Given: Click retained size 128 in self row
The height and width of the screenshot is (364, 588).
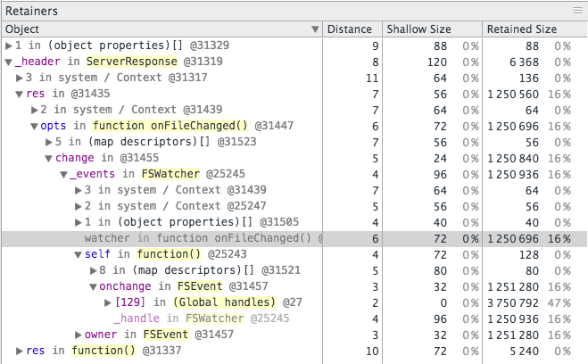Looking at the screenshot, I should coord(529,255).
